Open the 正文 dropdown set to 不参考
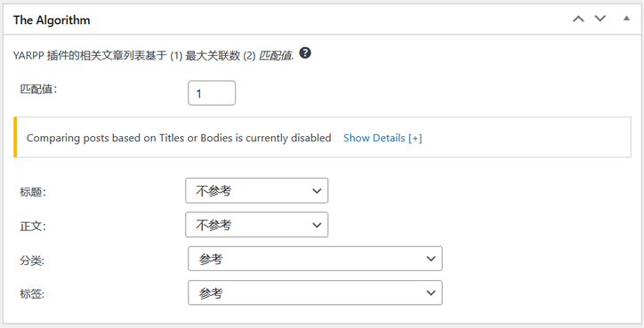Image resolution: width=644 pixels, height=328 pixels. click(x=257, y=225)
